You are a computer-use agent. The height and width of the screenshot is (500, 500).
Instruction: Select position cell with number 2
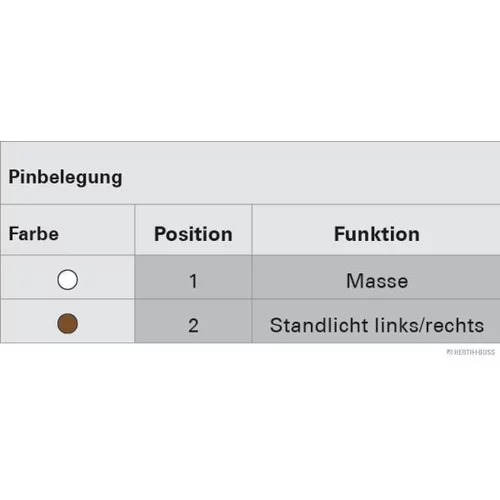pos(193,321)
